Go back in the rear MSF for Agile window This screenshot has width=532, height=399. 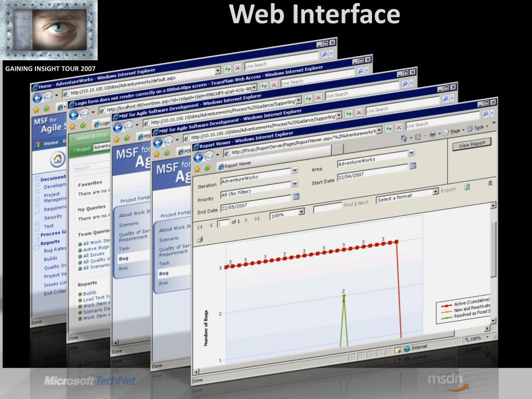[118, 128]
